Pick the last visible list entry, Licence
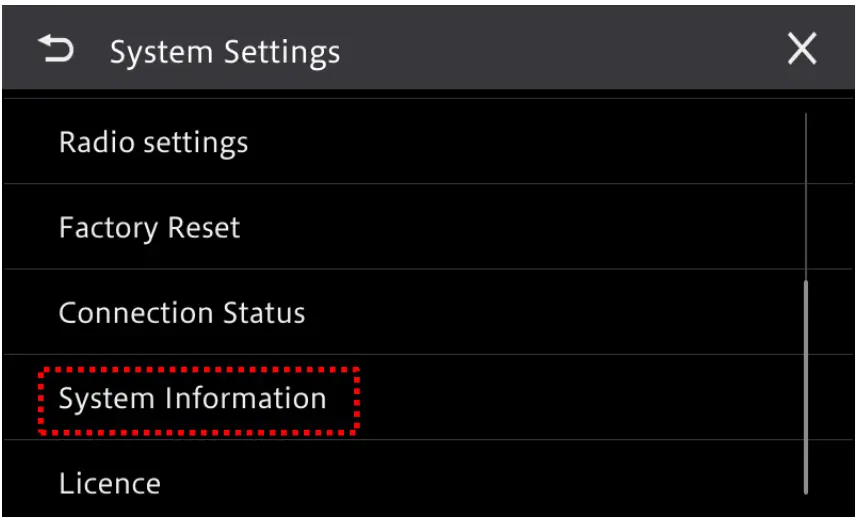Image resolution: width=857 pixels, height=520 pixels. coord(109,484)
